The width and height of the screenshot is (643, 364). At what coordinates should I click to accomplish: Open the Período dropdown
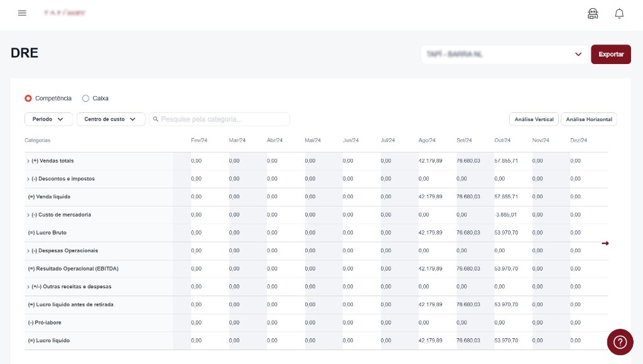click(48, 119)
